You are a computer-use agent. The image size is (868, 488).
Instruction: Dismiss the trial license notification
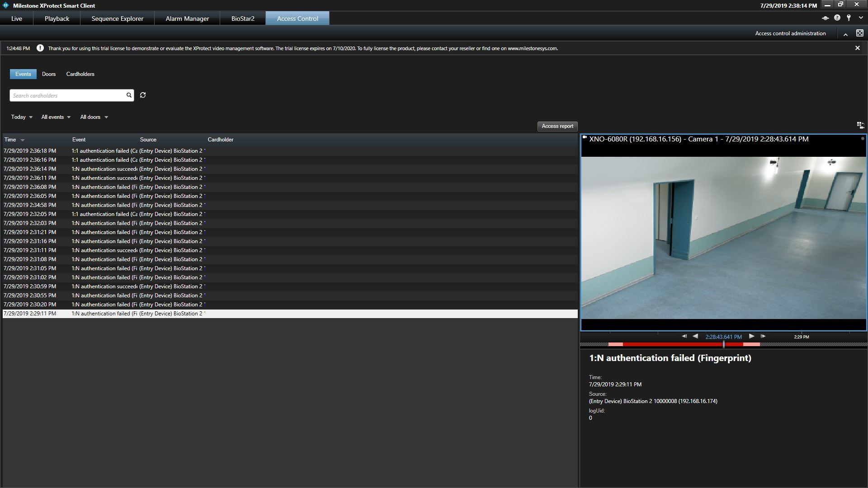click(858, 48)
